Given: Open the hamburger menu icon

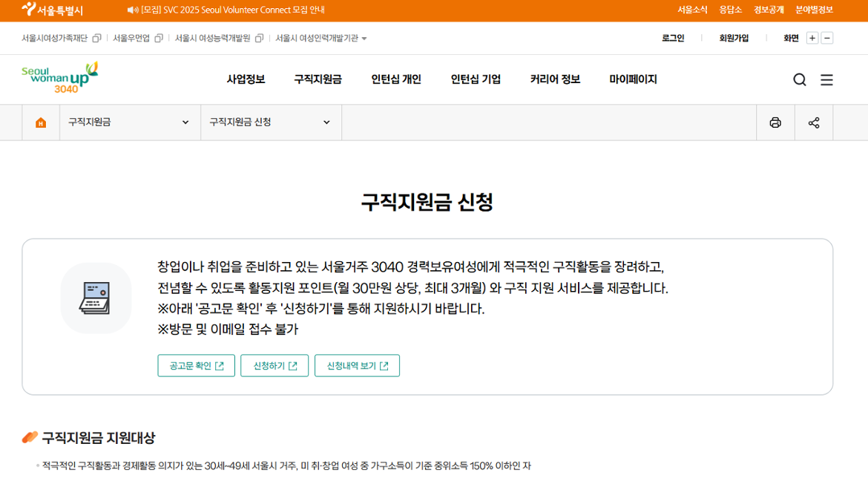Looking at the screenshot, I should pyautogui.click(x=826, y=79).
